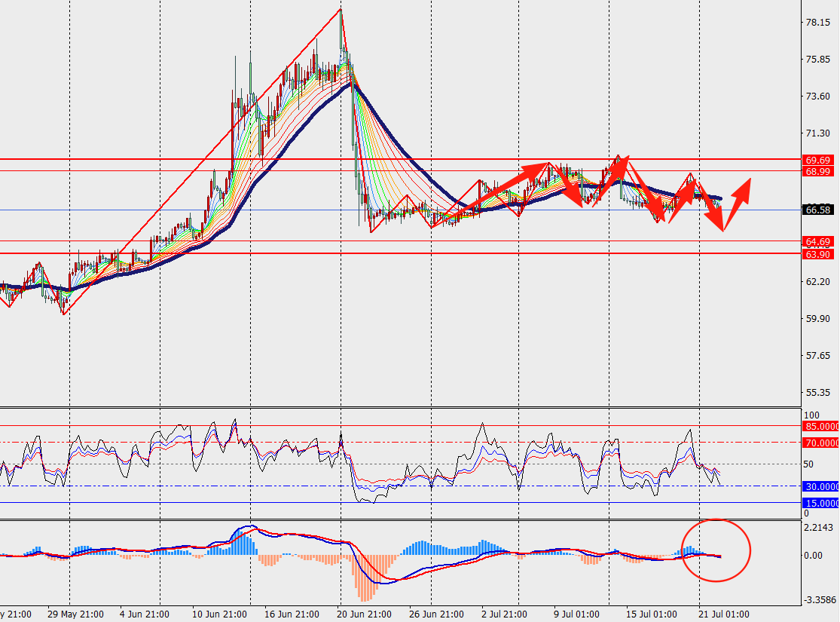Click the MACD 0.00 zero-line label

[813, 556]
